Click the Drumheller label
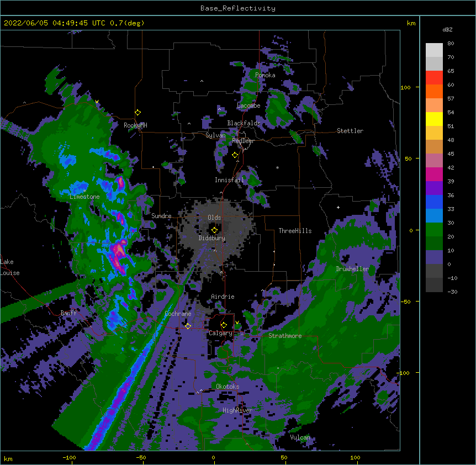The width and height of the screenshot is (476, 465). (352, 269)
